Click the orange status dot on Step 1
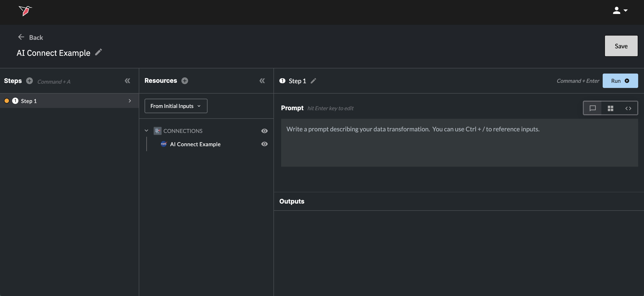 pyautogui.click(x=7, y=101)
